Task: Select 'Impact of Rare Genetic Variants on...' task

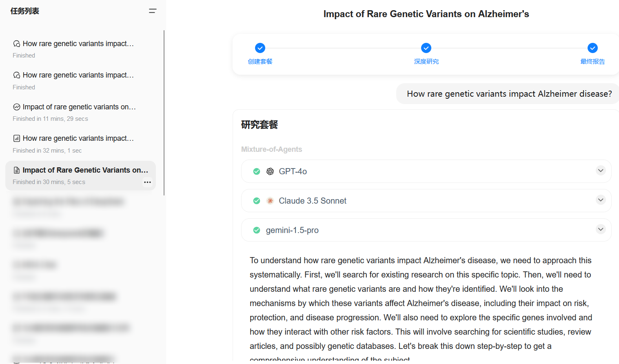Action: click(x=80, y=175)
